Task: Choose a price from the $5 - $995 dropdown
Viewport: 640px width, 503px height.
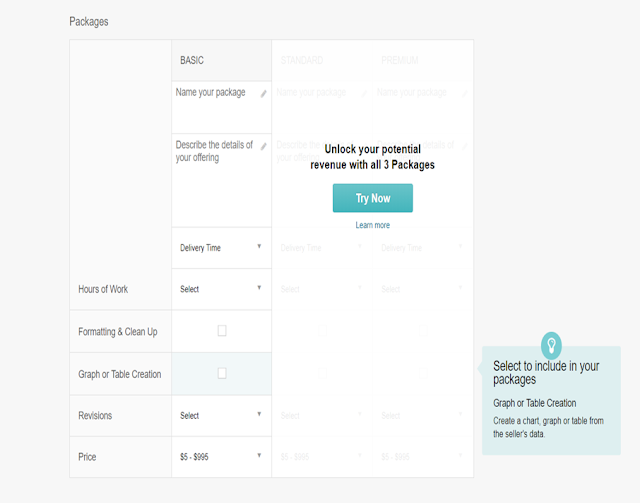Action: pyautogui.click(x=221, y=457)
